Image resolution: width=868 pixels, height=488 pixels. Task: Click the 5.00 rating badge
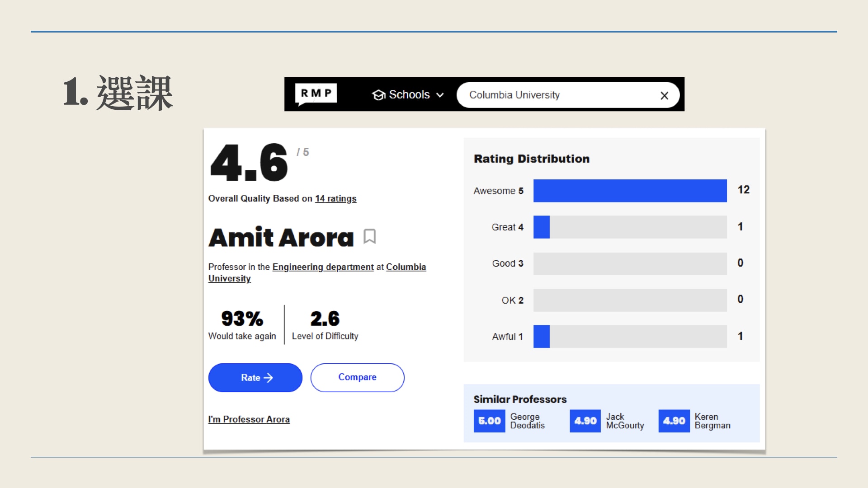tap(489, 421)
